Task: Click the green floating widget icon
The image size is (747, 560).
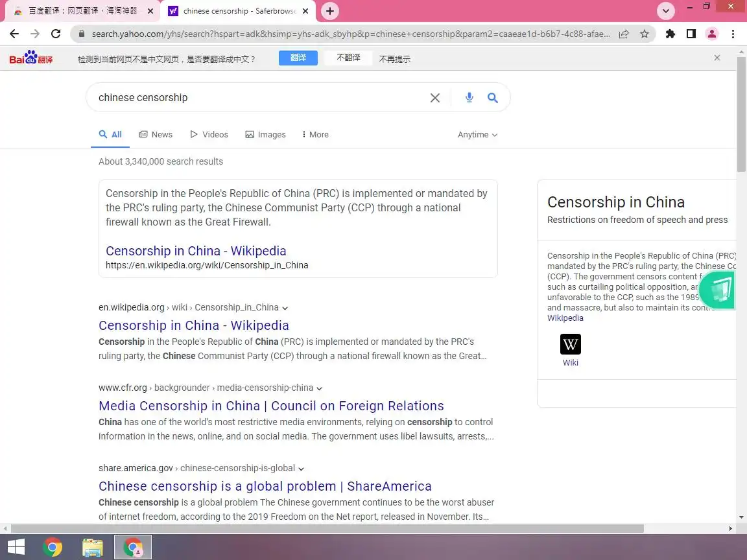Action: click(x=718, y=290)
